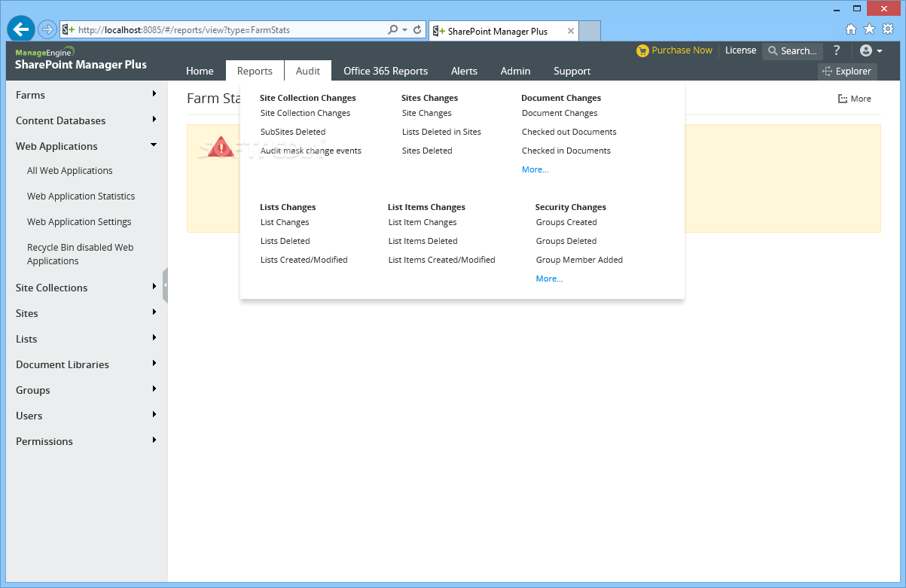Select Groups Deleted menu entry
The width and height of the screenshot is (906, 588).
pos(566,241)
